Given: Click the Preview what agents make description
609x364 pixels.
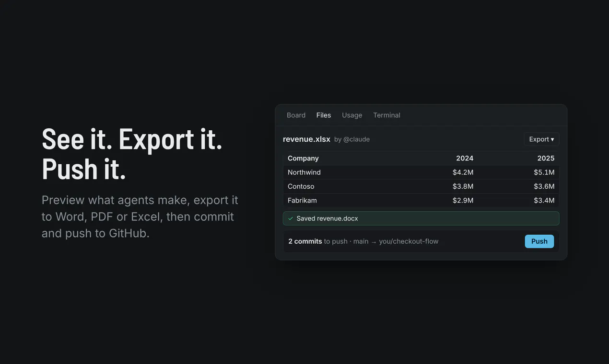Looking at the screenshot, I should pos(140,216).
